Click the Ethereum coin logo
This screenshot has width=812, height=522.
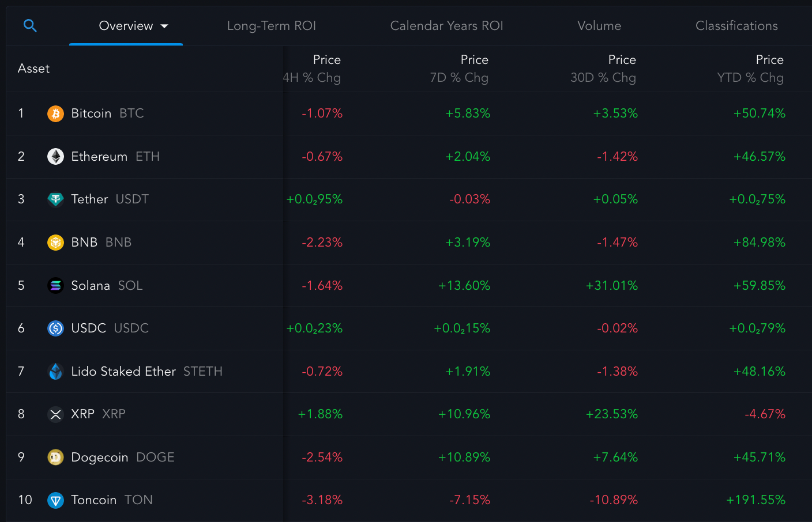[55, 157]
